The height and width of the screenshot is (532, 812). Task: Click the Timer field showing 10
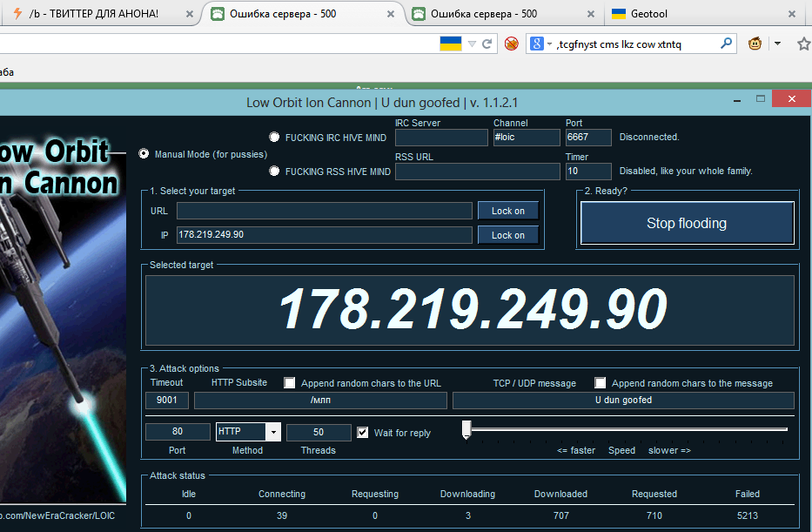[x=588, y=172]
